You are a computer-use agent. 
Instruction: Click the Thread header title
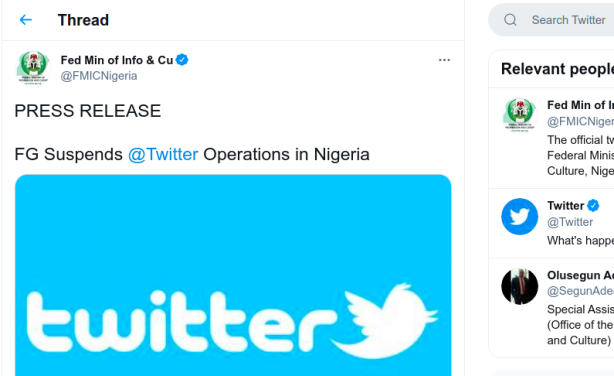pyautogui.click(x=83, y=20)
